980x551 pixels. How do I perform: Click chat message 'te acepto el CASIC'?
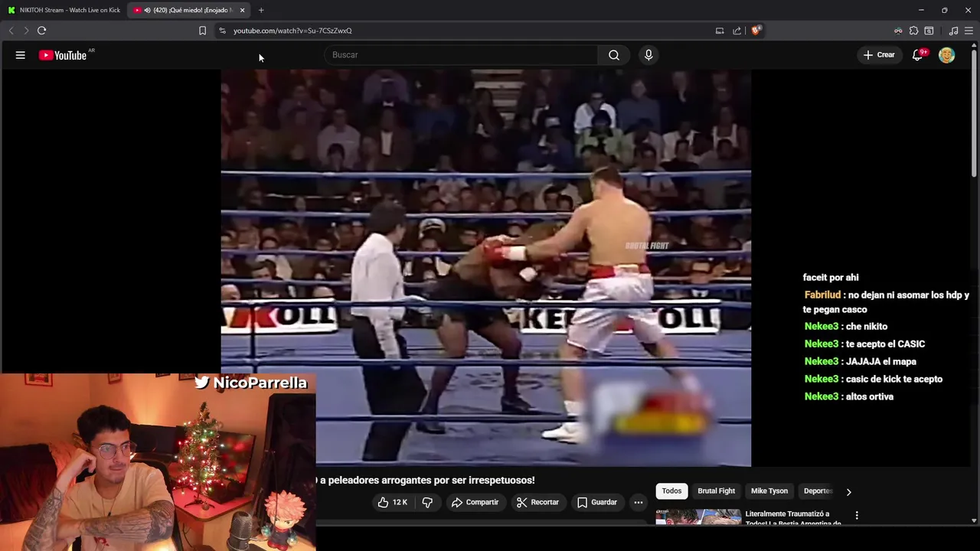886,344
